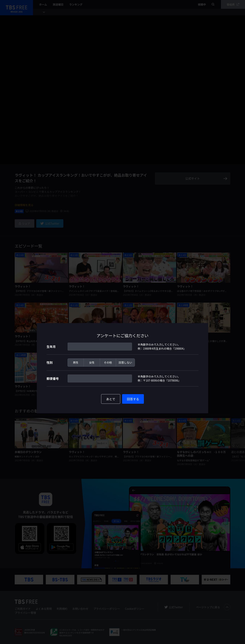Open 公式Twitter blue button
The width and height of the screenshot is (245, 644).
coord(50,223)
